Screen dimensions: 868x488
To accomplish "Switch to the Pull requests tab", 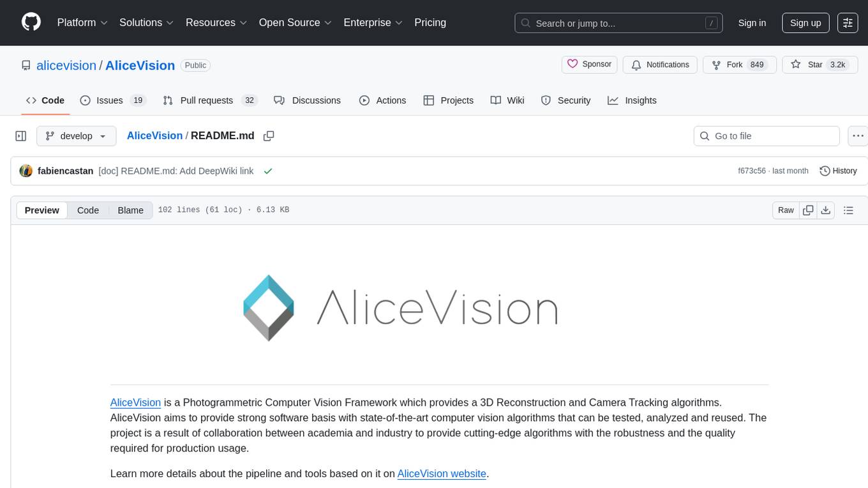I will coord(209,100).
